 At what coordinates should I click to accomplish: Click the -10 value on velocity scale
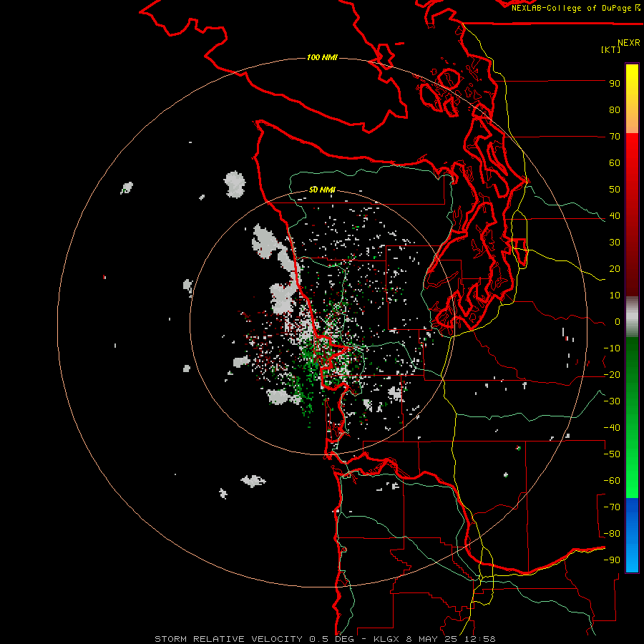click(x=612, y=348)
